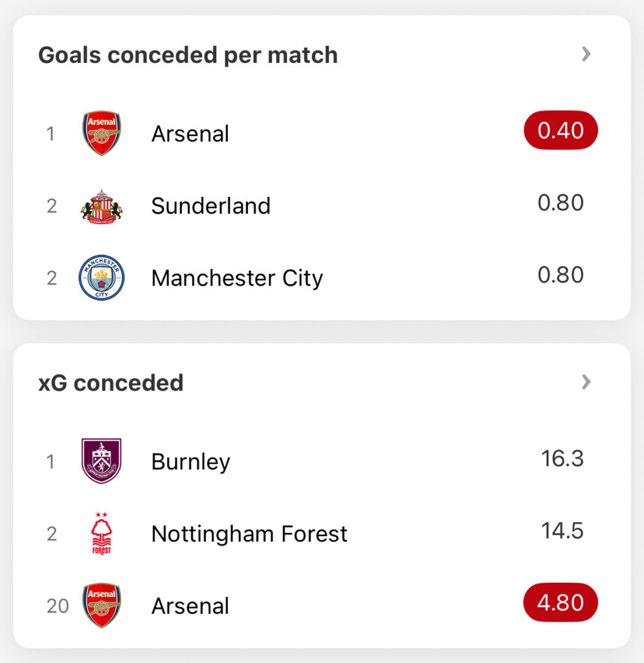The image size is (644, 663).
Task: Click Burnley's 16.3 xG value
Action: tap(562, 458)
